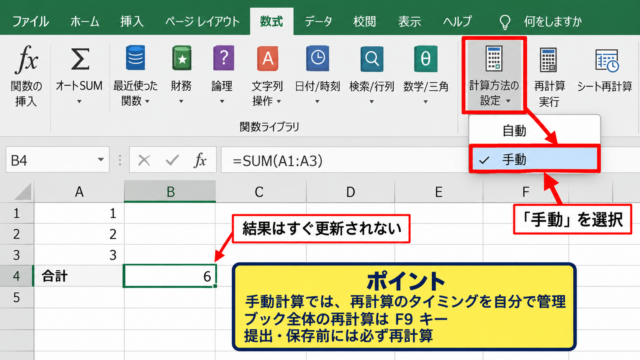The image size is (640, 360).
Task: Click the cancel X in formula bar
Action: pyautogui.click(x=144, y=160)
